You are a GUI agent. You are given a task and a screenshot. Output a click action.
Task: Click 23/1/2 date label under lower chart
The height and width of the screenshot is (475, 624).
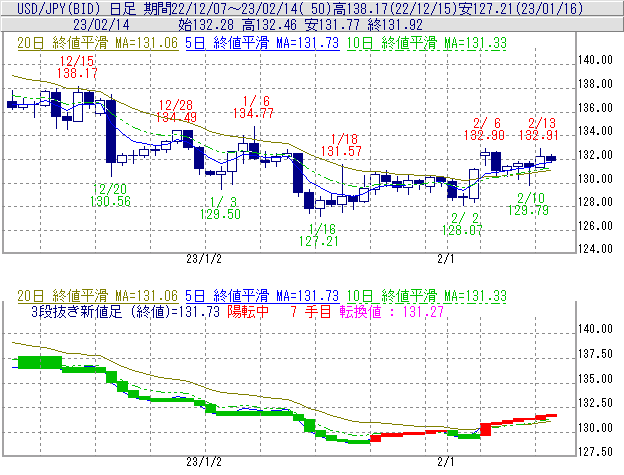tap(204, 462)
